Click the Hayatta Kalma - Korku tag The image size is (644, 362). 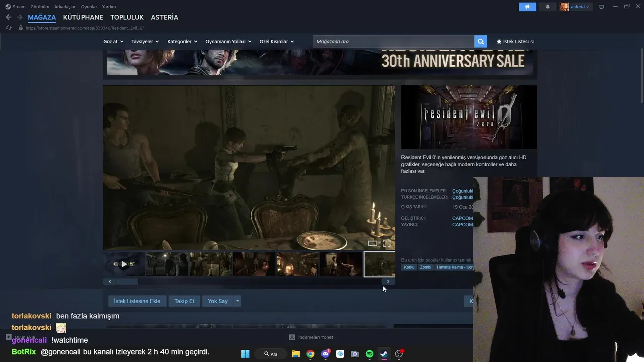(454, 267)
